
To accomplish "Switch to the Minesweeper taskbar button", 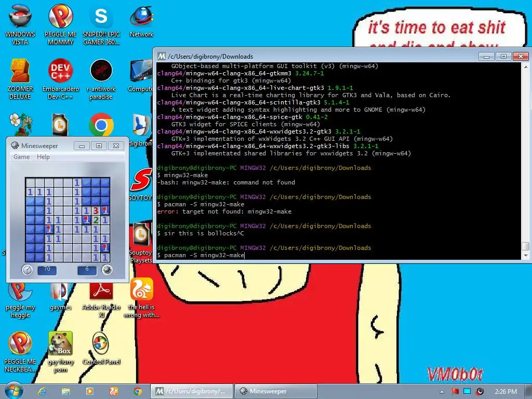I will pyautogui.click(x=276, y=391).
